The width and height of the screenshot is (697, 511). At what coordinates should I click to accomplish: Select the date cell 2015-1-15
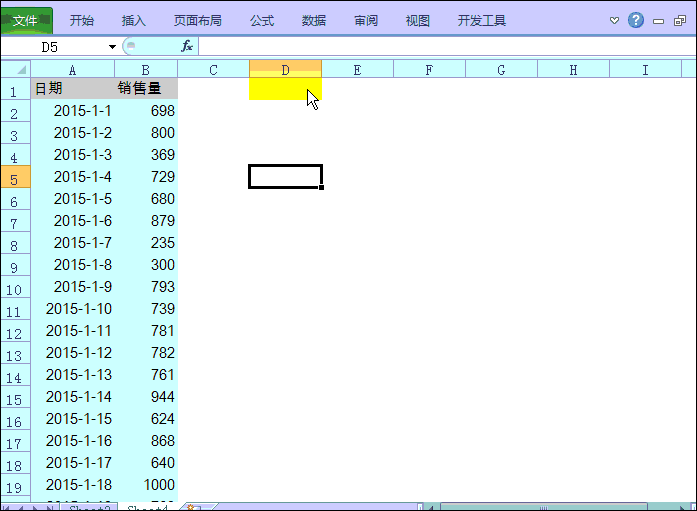click(x=72, y=419)
